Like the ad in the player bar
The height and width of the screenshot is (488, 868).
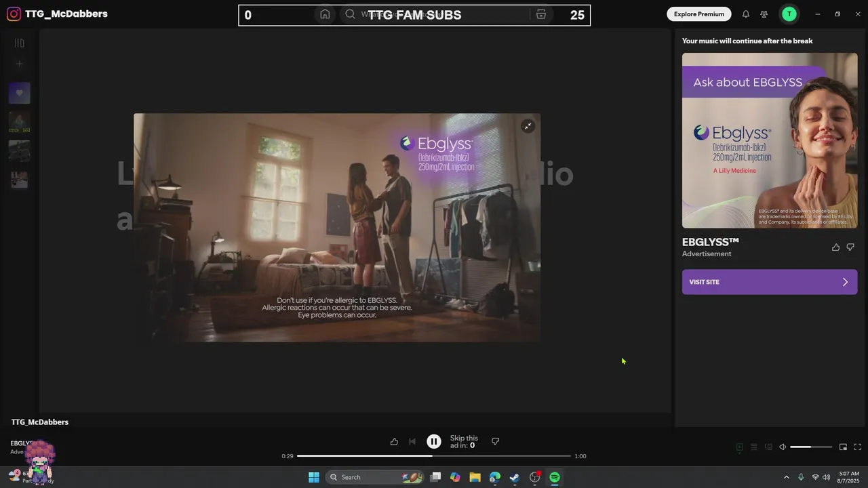[x=394, y=441]
